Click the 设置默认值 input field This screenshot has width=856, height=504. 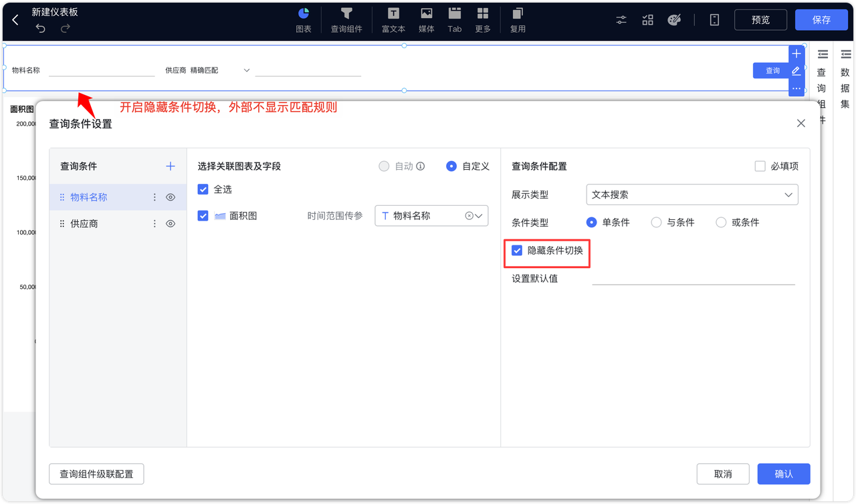click(x=693, y=278)
